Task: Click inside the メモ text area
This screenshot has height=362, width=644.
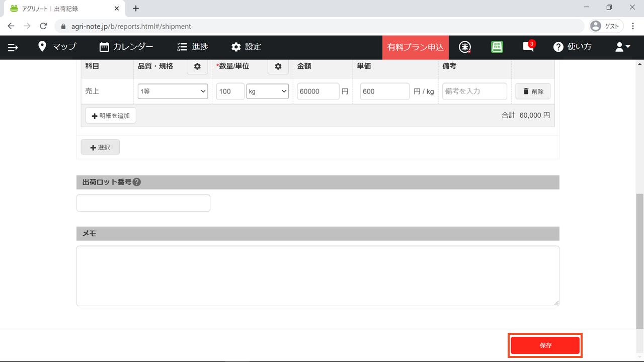Action: (318, 276)
